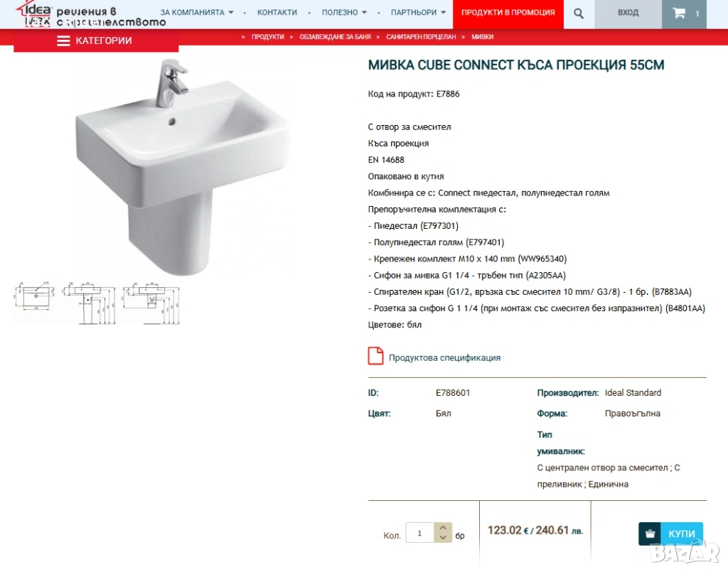The height and width of the screenshot is (572, 728).
Task: Decrease quantity with down arrow
Action: click(x=443, y=538)
